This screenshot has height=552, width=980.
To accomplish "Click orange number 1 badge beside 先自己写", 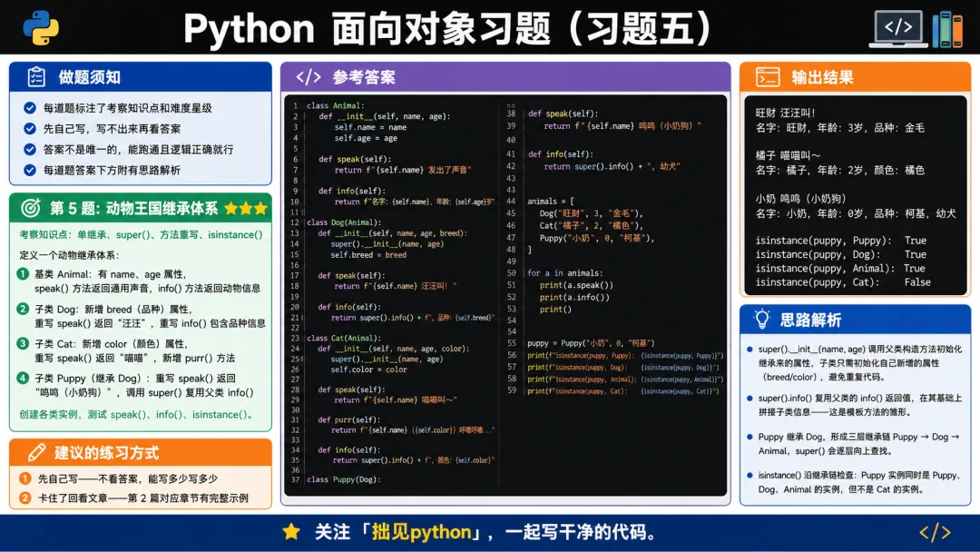I will tap(25, 478).
